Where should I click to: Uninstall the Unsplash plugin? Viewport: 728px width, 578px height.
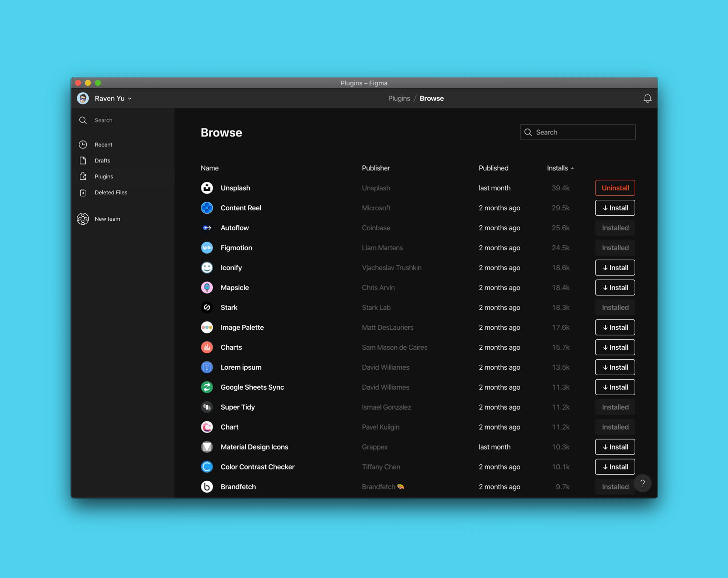coord(615,188)
